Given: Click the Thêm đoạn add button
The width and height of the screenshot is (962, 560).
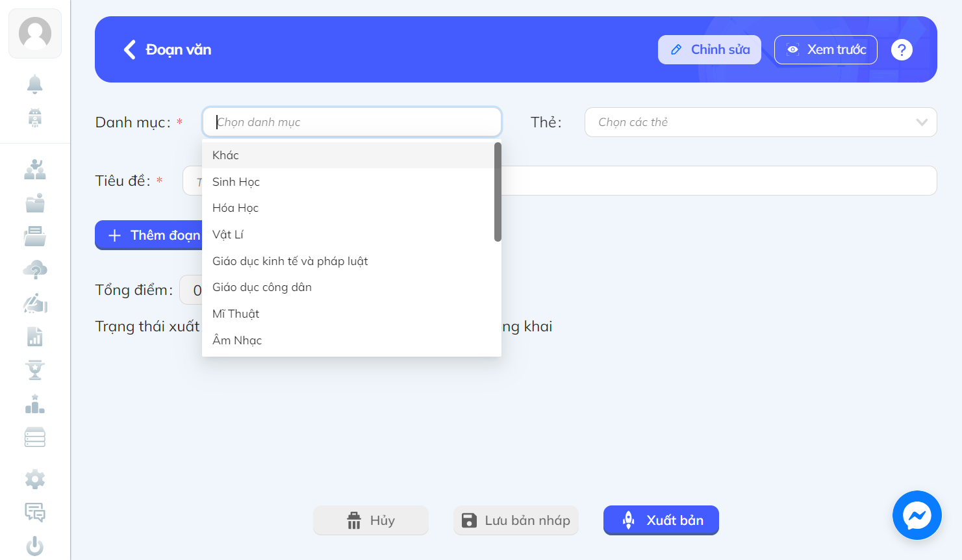Looking at the screenshot, I should (x=149, y=235).
